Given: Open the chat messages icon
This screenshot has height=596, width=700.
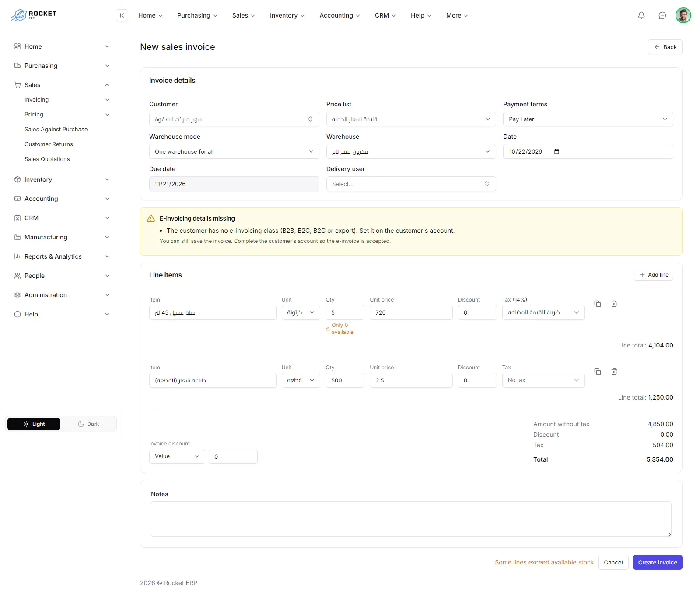Looking at the screenshot, I should [x=662, y=15].
